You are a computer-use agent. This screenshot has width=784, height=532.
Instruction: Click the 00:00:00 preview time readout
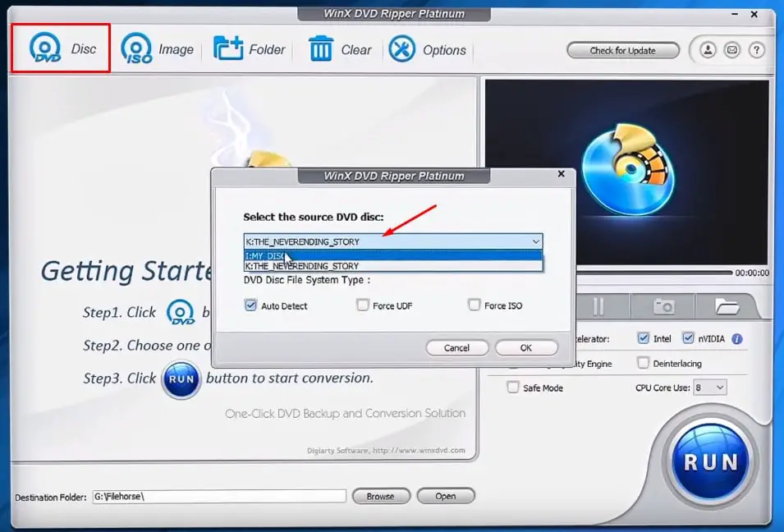(x=752, y=273)
